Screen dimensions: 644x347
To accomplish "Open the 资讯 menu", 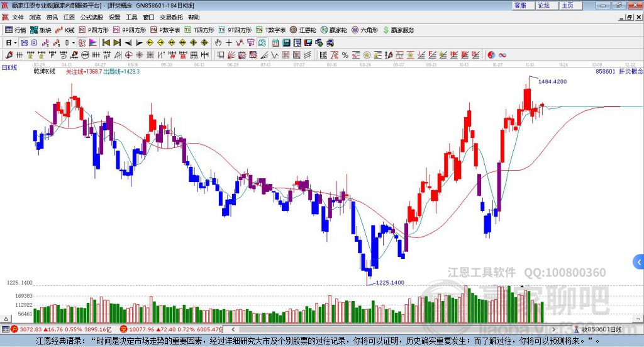I will coord(52,17).
